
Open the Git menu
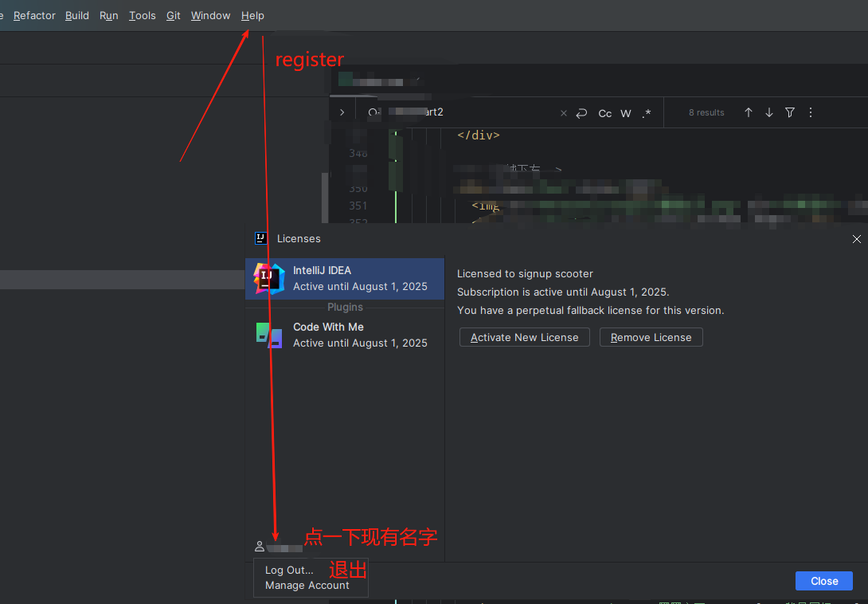point(174,15)
